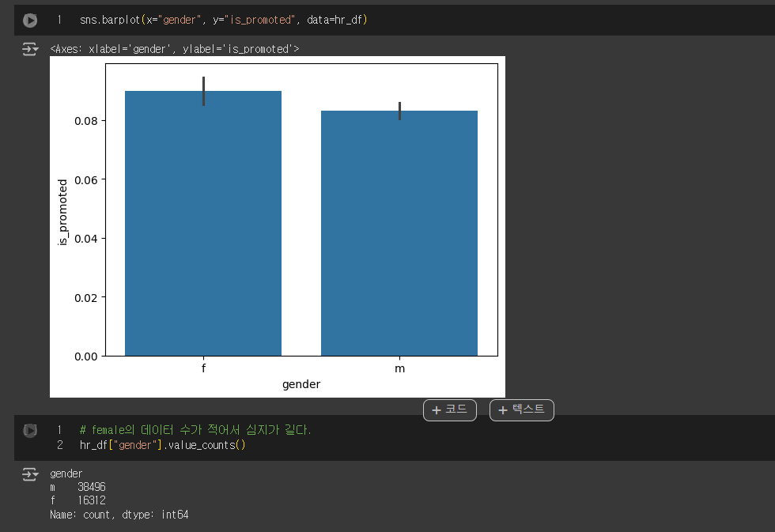The height and width of the screenshot is (532, 775).
Task: Click the x-axis label 'gender' in chart
Action: [301, 384]
